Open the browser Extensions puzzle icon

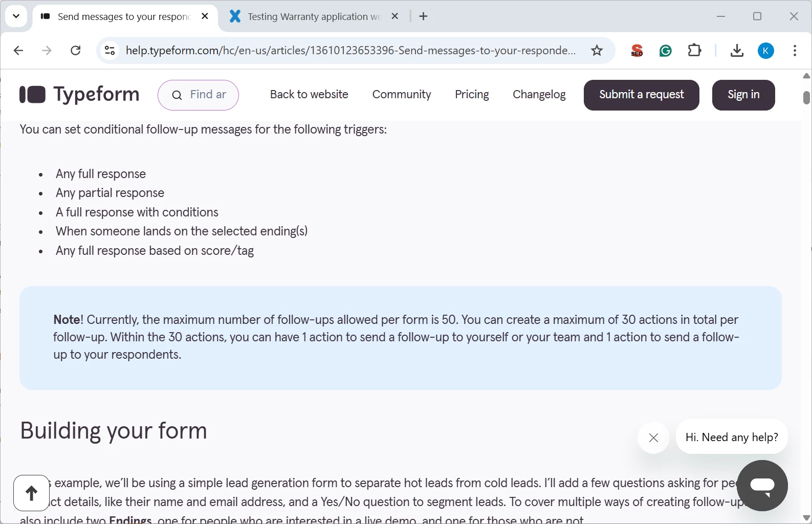coord(694,51)
